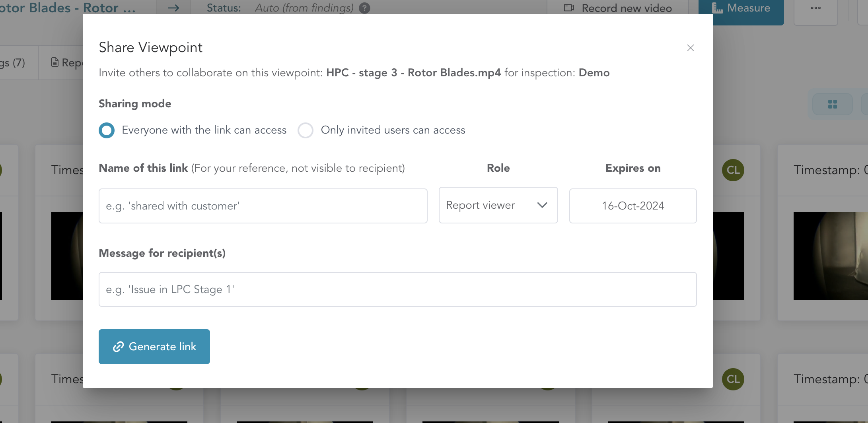Screen dimensions: 868x423
Task: Open the Role dropdown
Action: click(498, 205)
